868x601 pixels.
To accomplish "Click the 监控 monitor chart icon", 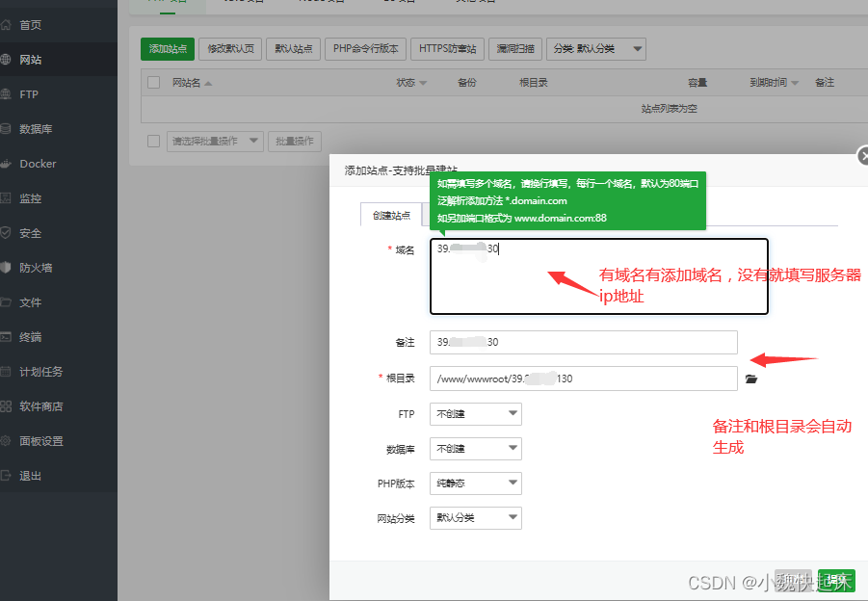I will pyautogui.click(x=6, y=198).
